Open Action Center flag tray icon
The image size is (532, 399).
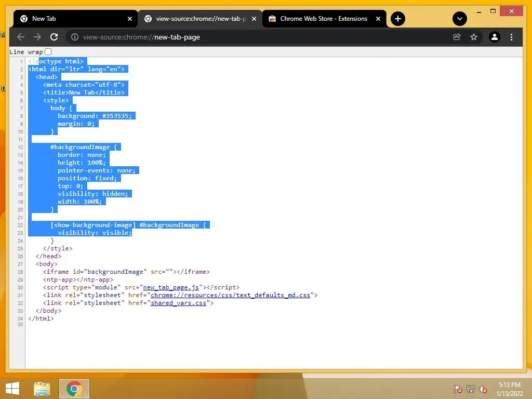(x=458, y=389)
